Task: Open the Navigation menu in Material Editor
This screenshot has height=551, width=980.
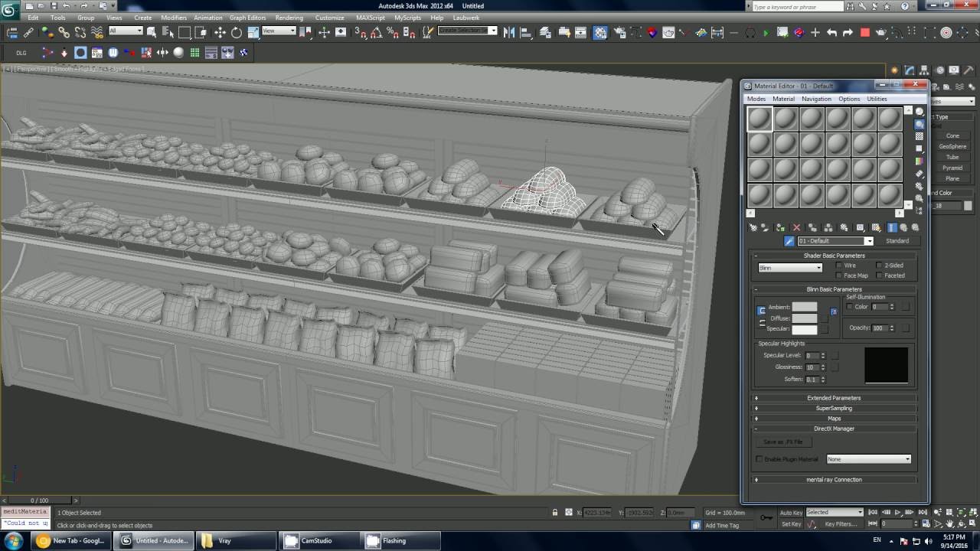Action: click(x=816, y=99)
